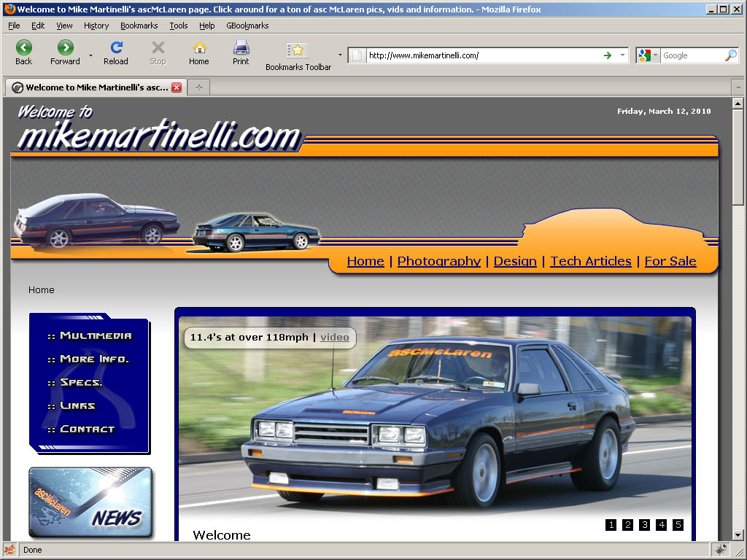Click the Back navigation button
The height and width of the screenshot is (560, 747).
click(x=24, y=52)
